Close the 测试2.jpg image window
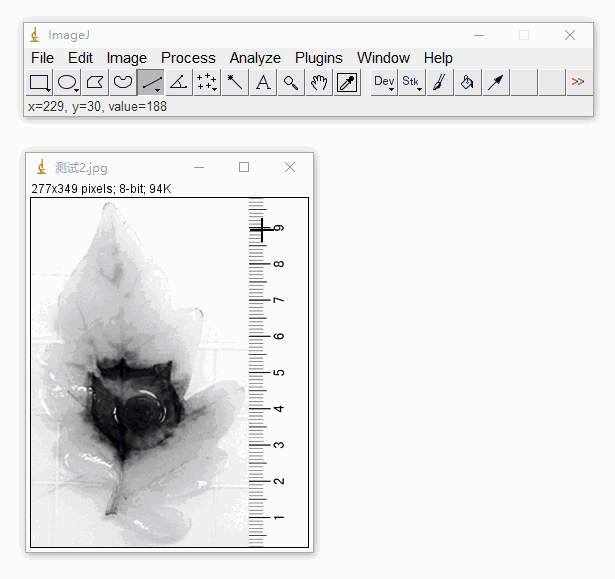615x579 pixels. 290,168
